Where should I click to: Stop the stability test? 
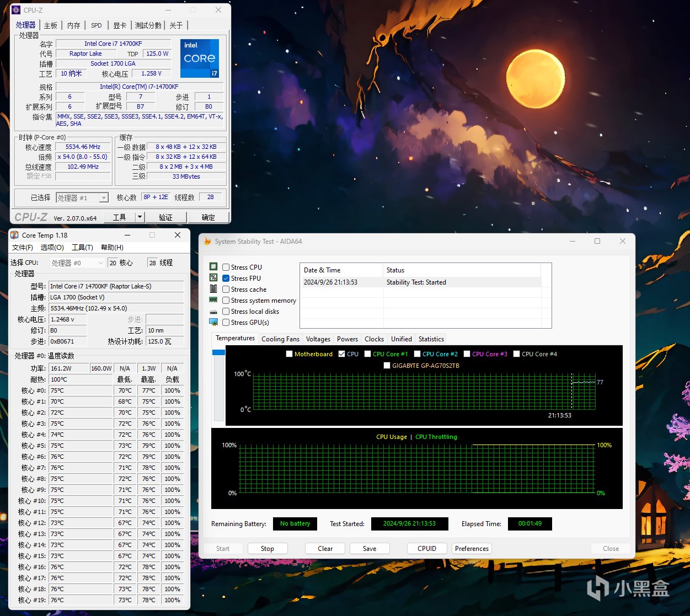point(268,549)
